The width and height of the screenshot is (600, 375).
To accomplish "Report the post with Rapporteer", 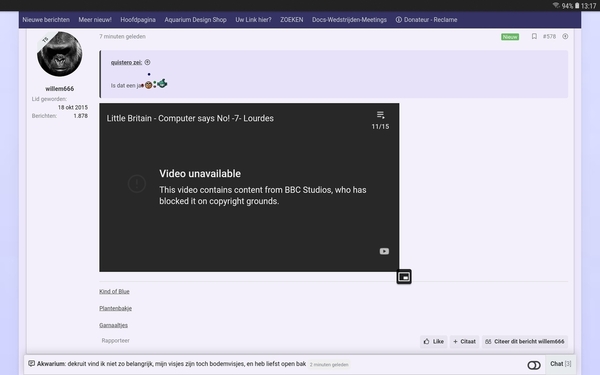I will 116,341.
